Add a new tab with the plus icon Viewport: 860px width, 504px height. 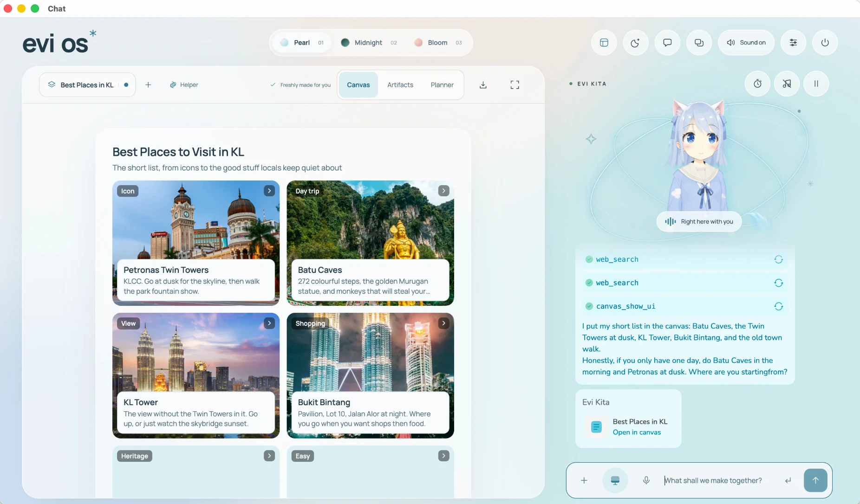click(x=148, y=85)
